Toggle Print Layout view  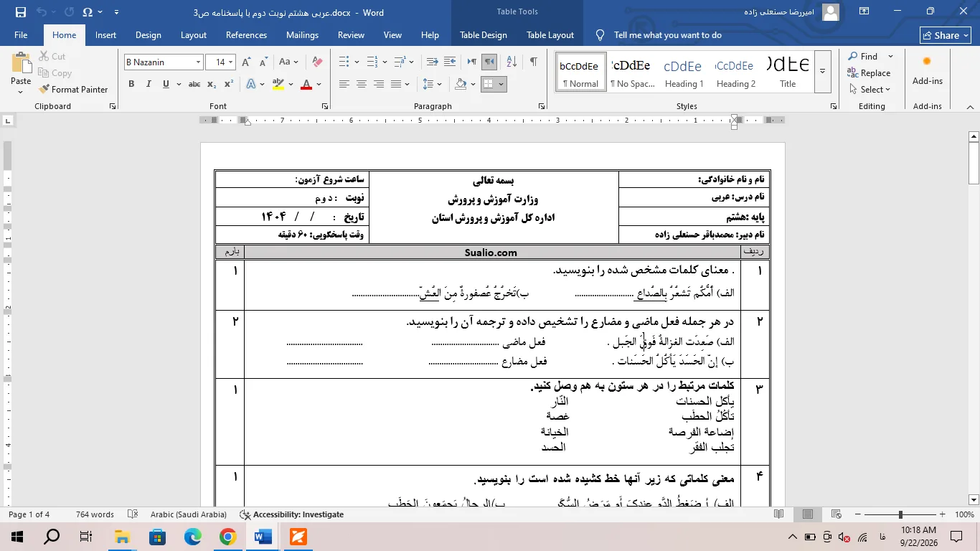[x=808, y=514]
